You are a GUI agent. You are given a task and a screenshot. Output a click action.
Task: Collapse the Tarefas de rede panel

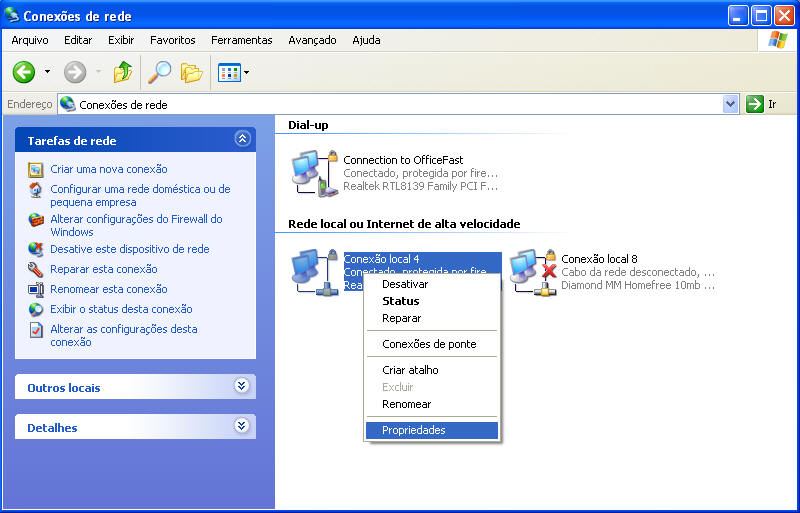click(x=241, y=140)
